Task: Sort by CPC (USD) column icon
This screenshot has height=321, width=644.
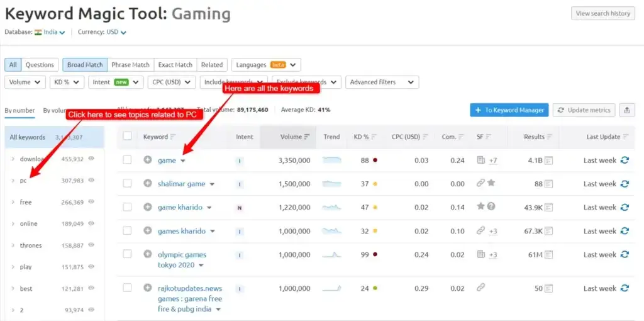Action: pos(426,137)
